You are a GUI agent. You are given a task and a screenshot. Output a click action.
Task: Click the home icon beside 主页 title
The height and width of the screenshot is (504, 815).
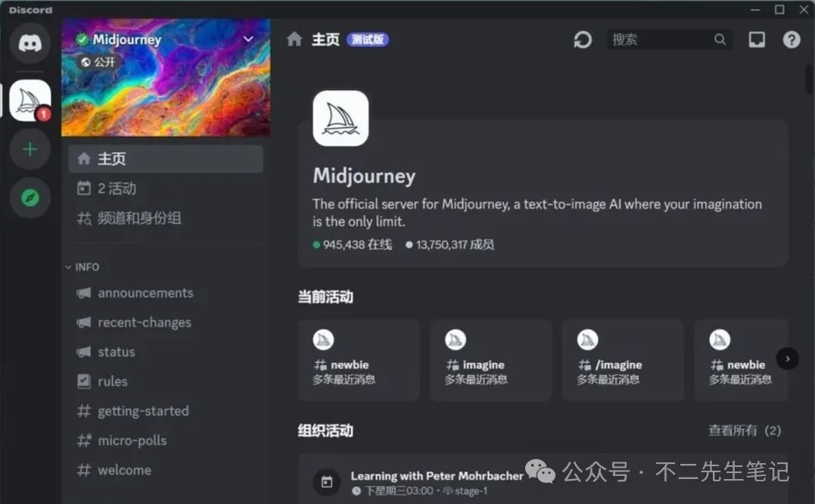(x=294, y=39)
